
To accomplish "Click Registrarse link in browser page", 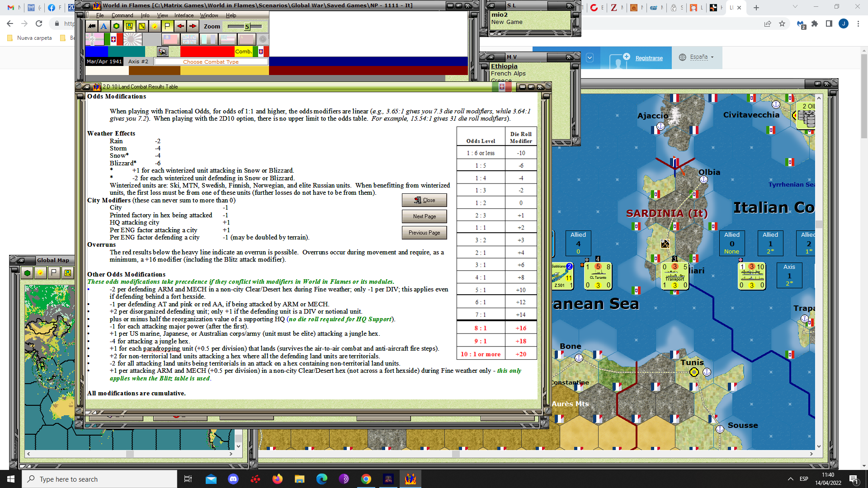I will pyautogui.click(x=649, y=58).
